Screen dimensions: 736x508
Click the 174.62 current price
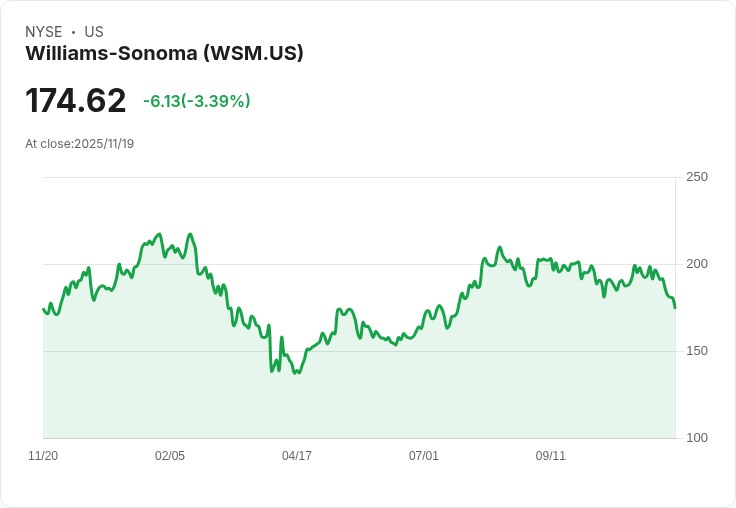76,101
